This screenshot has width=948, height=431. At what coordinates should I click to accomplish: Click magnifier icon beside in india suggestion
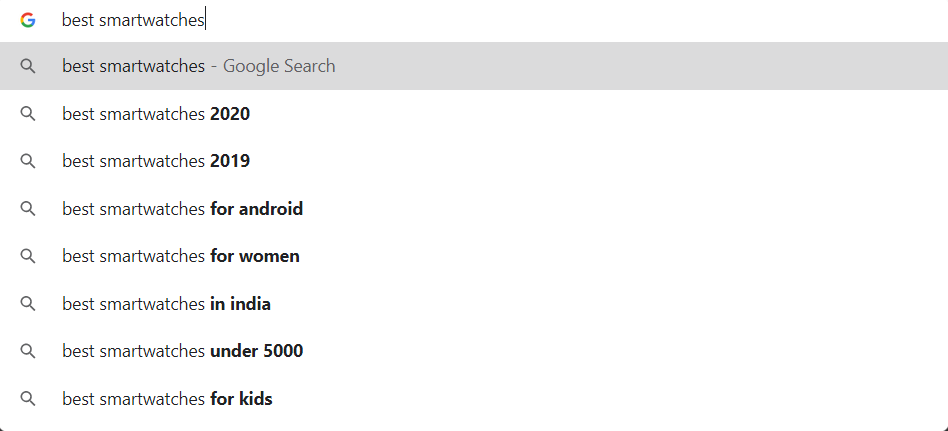[27, 303]
